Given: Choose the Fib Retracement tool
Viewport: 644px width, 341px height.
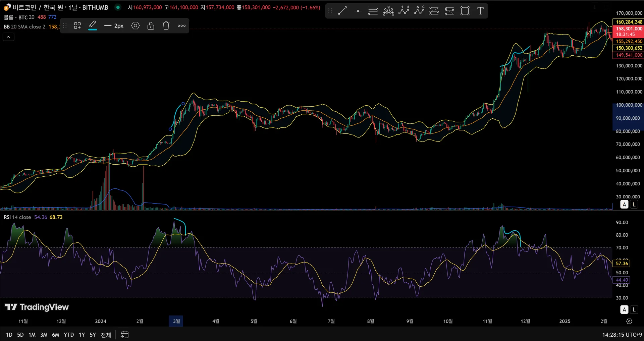Looking at the screenshot, I should [x=373, y=11].
